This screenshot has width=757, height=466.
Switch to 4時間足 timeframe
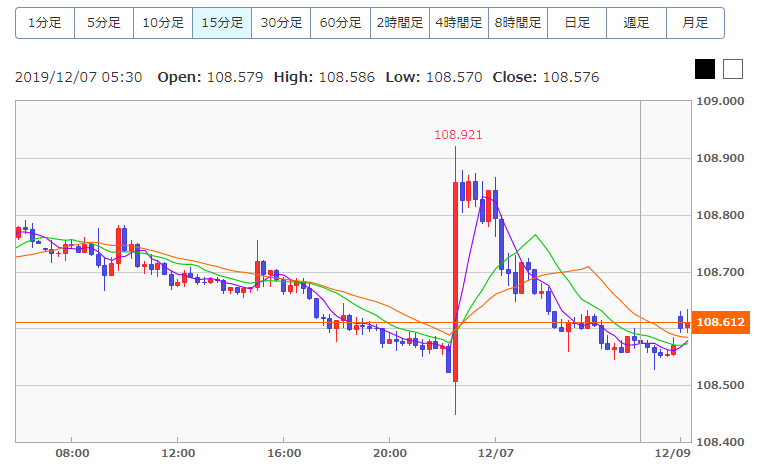[x=458, y=22]
